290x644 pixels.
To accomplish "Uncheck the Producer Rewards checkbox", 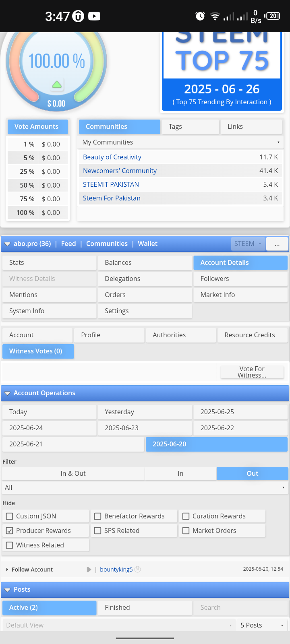I will (x=9, y=530).
